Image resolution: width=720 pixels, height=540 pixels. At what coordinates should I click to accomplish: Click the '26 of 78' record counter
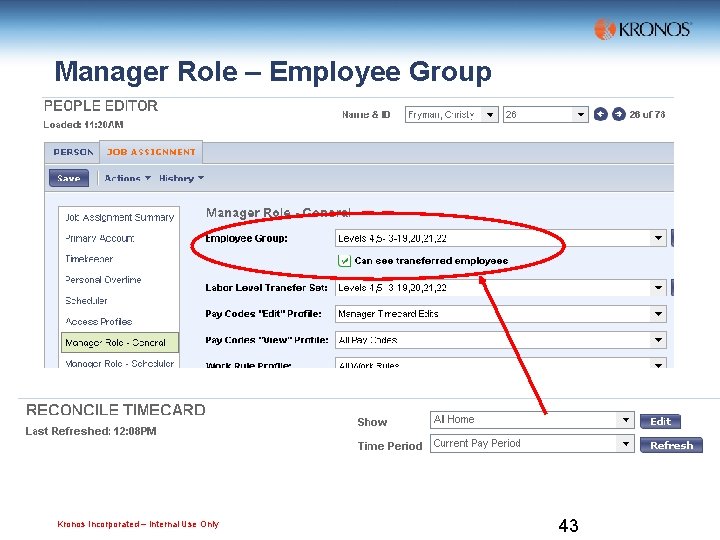[x=647, y=114]
